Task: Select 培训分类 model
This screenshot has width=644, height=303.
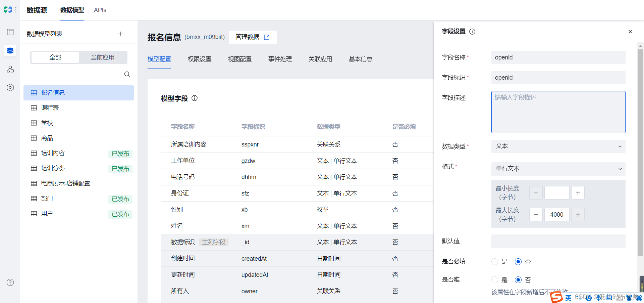Action: 79,168
